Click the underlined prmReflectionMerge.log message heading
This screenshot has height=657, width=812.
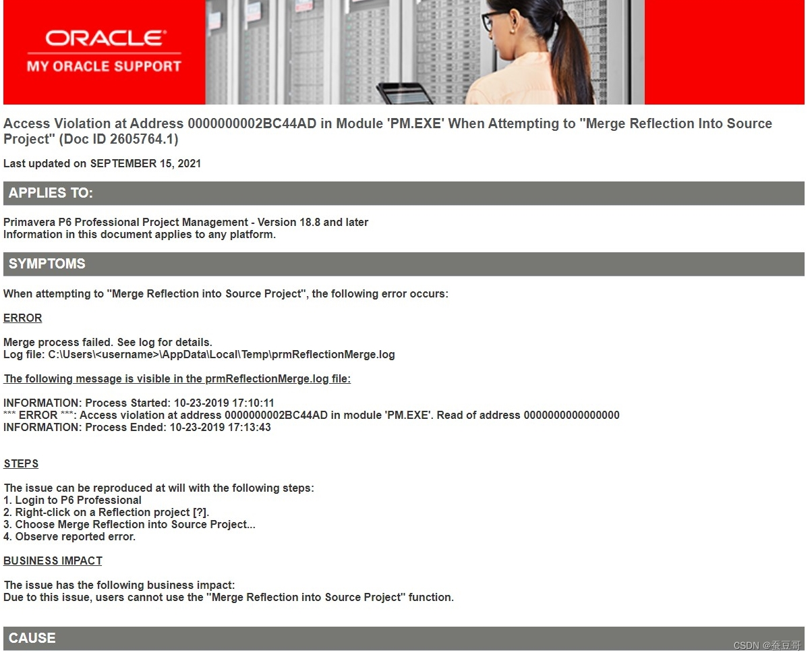[177, 379]
